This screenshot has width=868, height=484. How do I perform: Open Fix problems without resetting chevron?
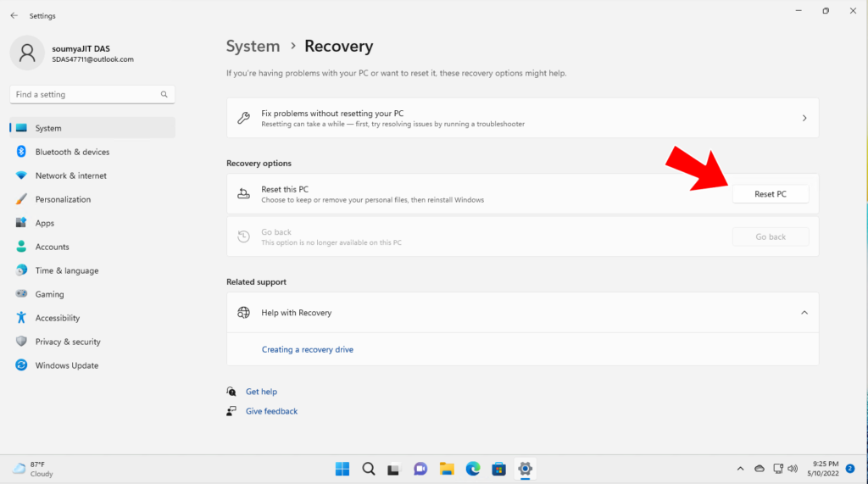(x=804, y=118)
